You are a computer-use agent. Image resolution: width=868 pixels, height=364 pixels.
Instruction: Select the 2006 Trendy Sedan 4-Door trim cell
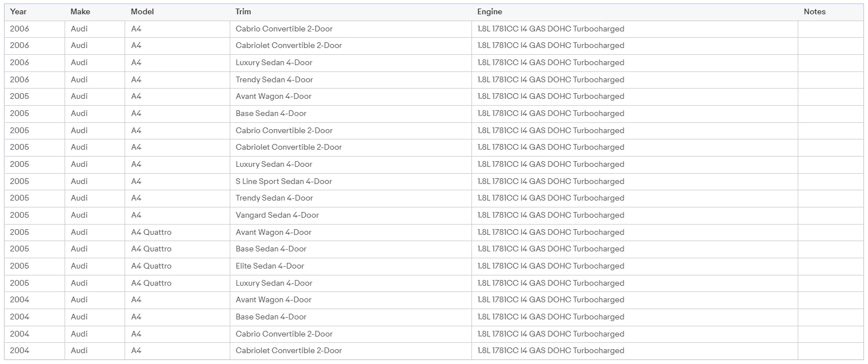click(274, 79)
